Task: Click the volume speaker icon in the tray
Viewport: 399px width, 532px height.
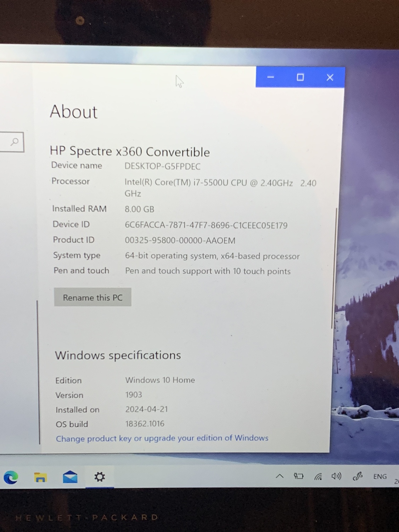Action: pos(336,477)
